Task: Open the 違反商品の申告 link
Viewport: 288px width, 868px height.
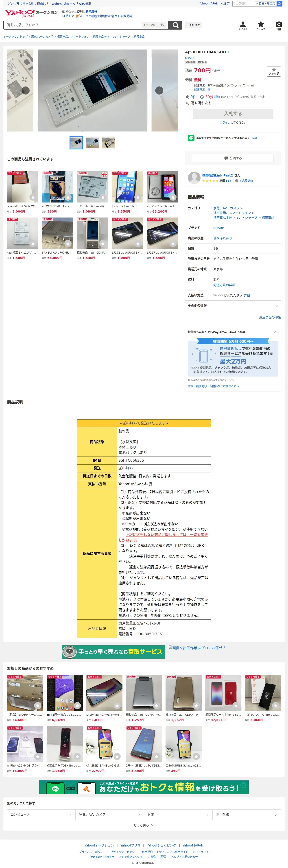Action: point(270,317)
